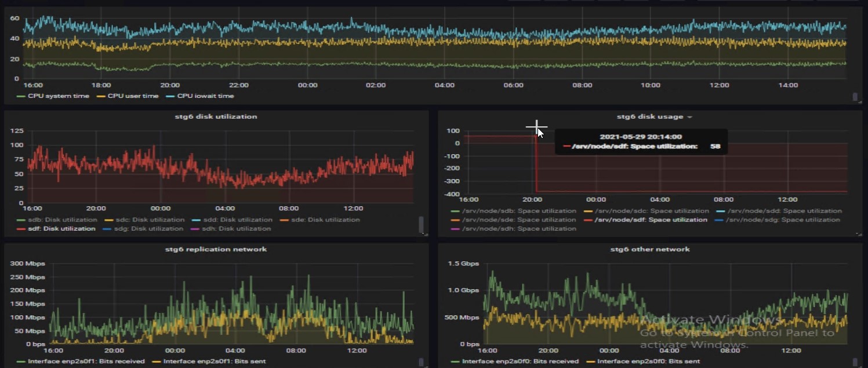Click the green sdb Space utilization color line
This screenshot has height=368, width=868.
click(454, 212)
